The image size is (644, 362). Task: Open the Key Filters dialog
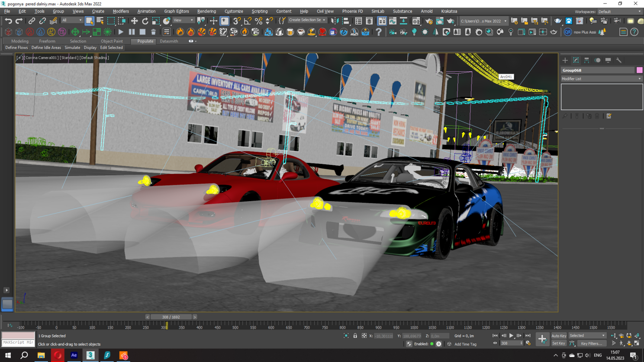click(591, 343)
